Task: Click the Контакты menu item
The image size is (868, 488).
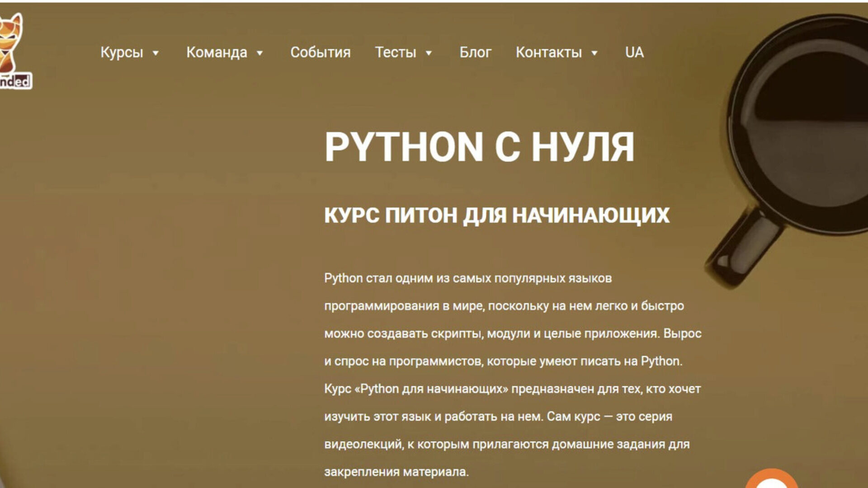Action: click(548, 52)
